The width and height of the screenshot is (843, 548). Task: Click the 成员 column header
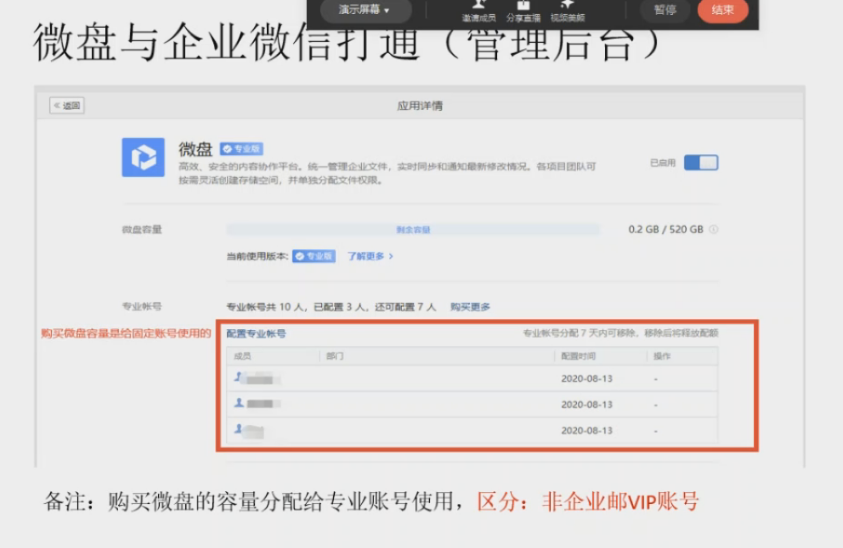click(x=242, y=356)
